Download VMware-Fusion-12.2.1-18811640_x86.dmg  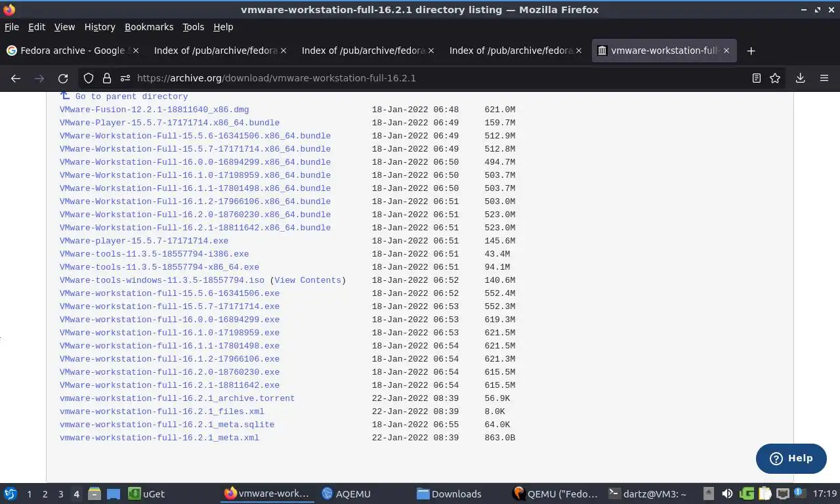(154, 110)
